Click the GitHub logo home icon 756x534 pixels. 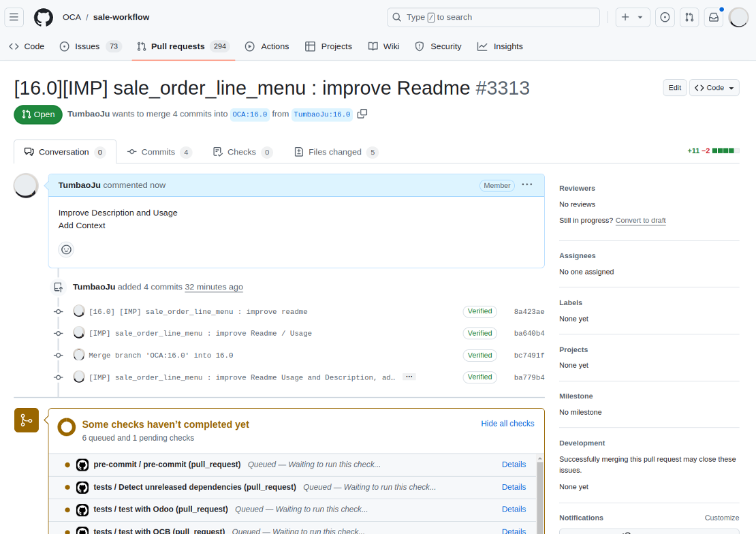click(x=44, y=18)
